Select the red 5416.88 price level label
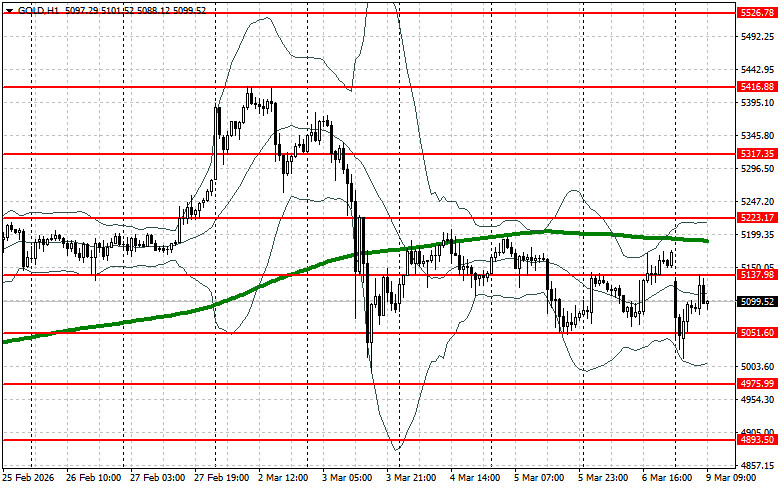This screenshot has width=781, height=489. 755,88
